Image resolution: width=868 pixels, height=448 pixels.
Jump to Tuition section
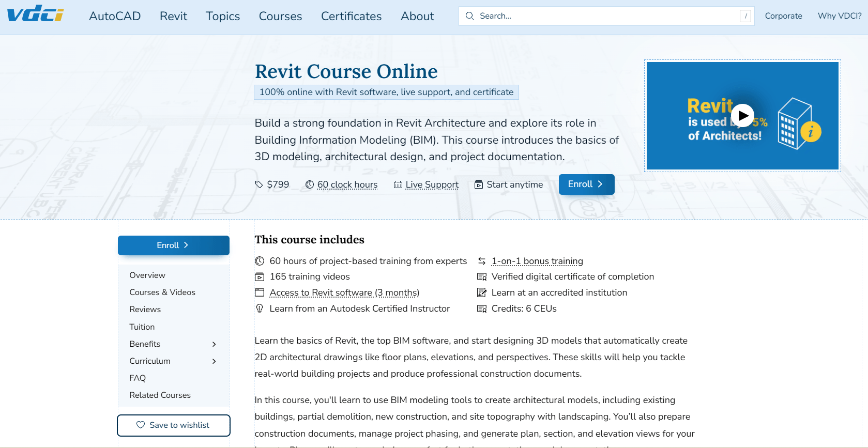coord(142,327)
